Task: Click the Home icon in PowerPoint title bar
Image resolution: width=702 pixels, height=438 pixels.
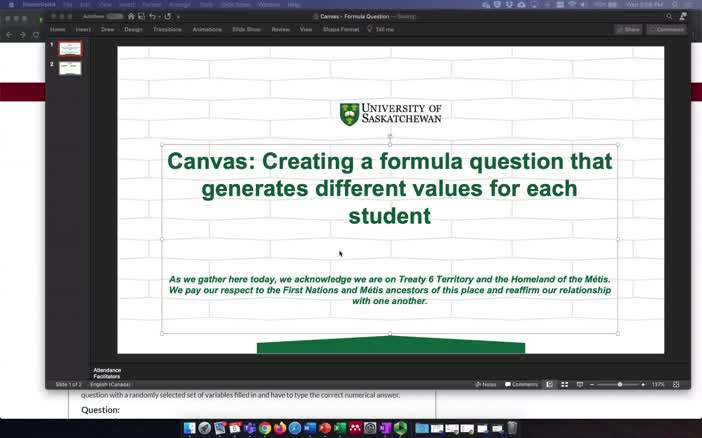Action: tap(131, 16)
